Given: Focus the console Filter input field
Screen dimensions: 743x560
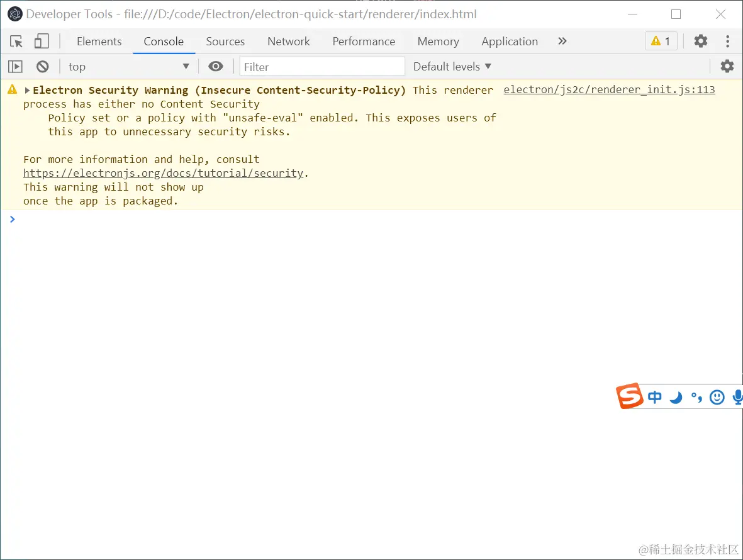Looking at the screenshot, I should (322, 67).
